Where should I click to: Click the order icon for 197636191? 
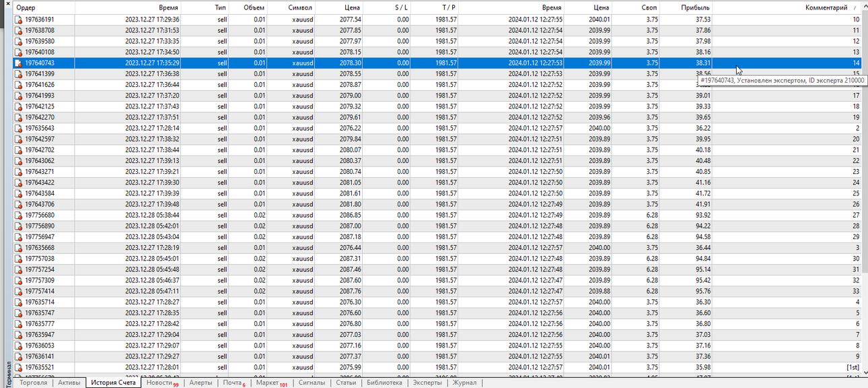click(19, 20)
